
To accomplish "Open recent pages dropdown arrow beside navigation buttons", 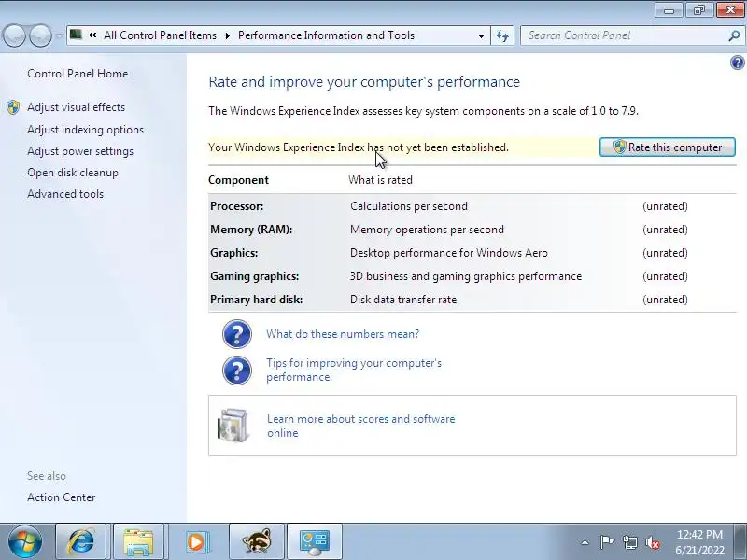I will [x=60, y=35].
